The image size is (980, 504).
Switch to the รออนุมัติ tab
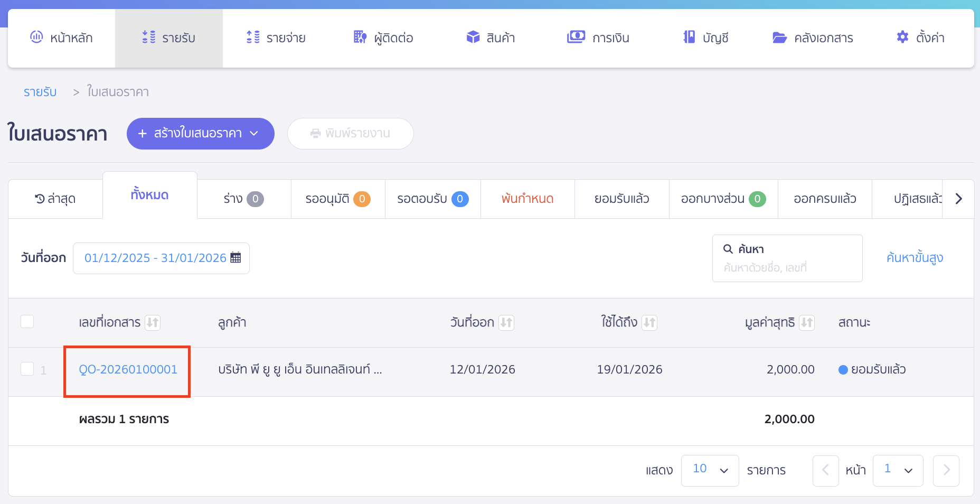[337, 199]
